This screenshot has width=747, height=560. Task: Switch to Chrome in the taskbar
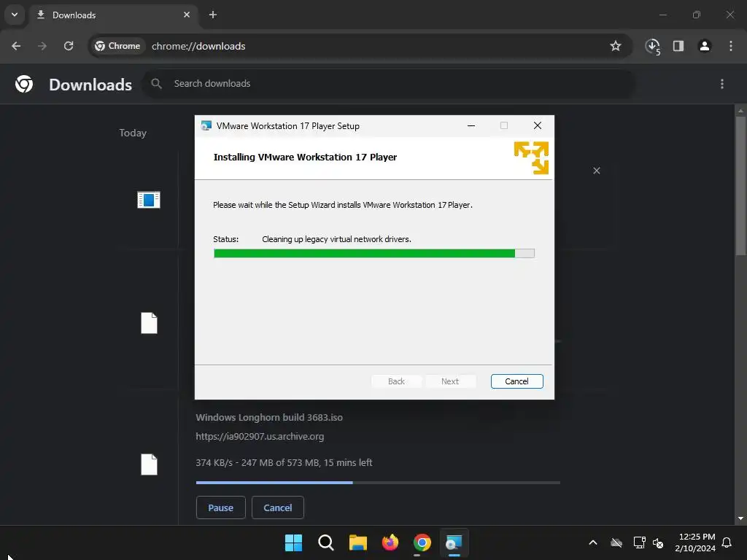(x=422, y=542)
